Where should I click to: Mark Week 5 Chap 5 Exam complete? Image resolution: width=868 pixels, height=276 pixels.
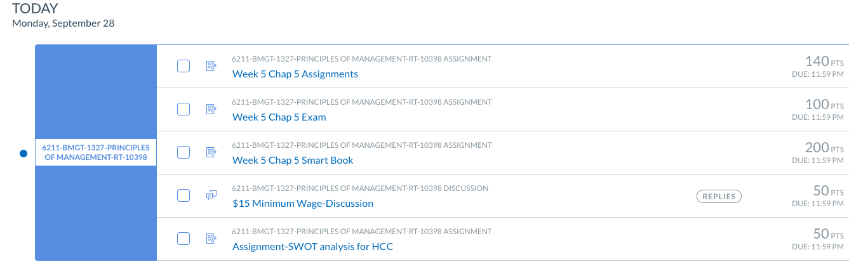(184, 109)
